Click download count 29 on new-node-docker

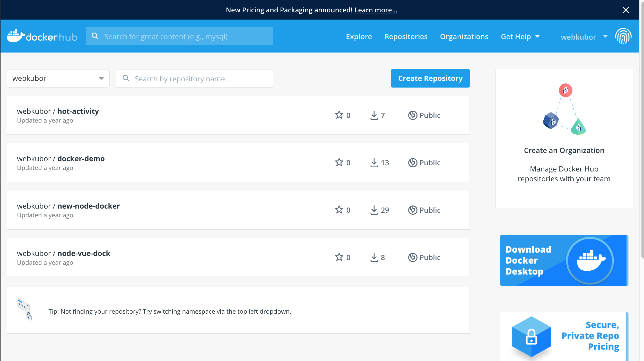point(385,210)
